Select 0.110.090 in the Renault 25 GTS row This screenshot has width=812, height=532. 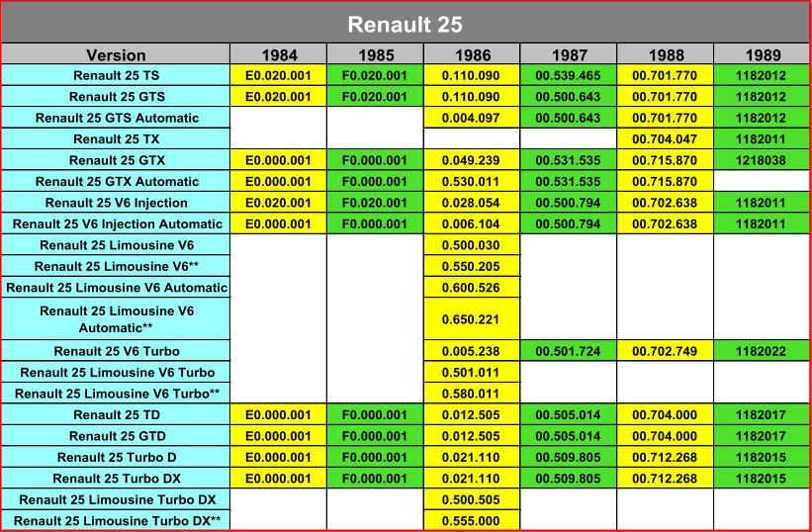(471, 97)
